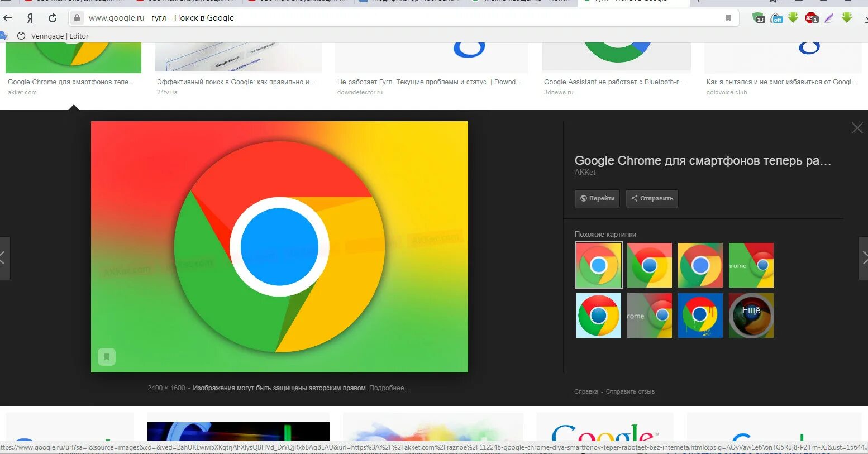Select the highlighted first similar-image thumbnail
Viewport: 868px width, 454px height.
tap(598, 265)
